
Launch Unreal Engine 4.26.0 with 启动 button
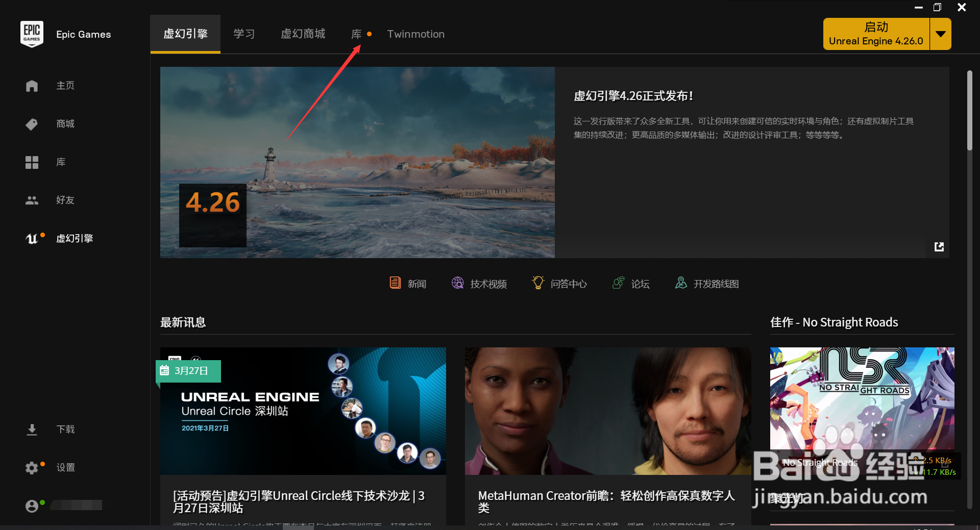point(876,34)
